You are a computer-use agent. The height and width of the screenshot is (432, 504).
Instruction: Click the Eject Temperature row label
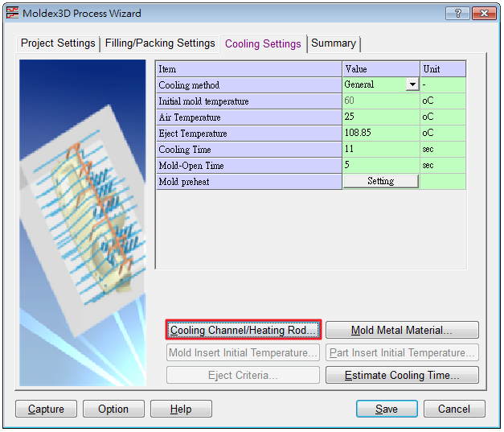(x=249, y=134)
